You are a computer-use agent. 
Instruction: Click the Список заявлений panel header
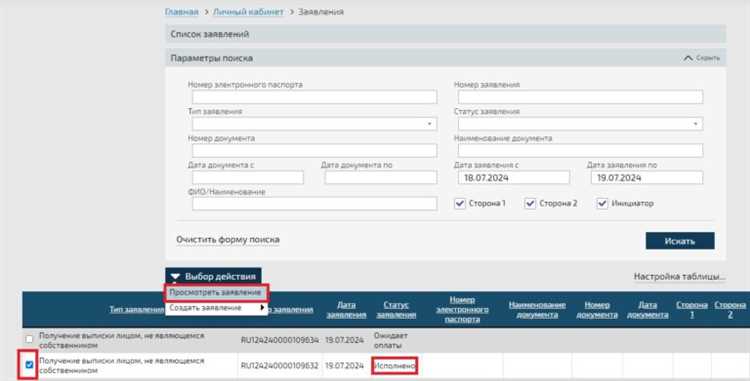446,34
